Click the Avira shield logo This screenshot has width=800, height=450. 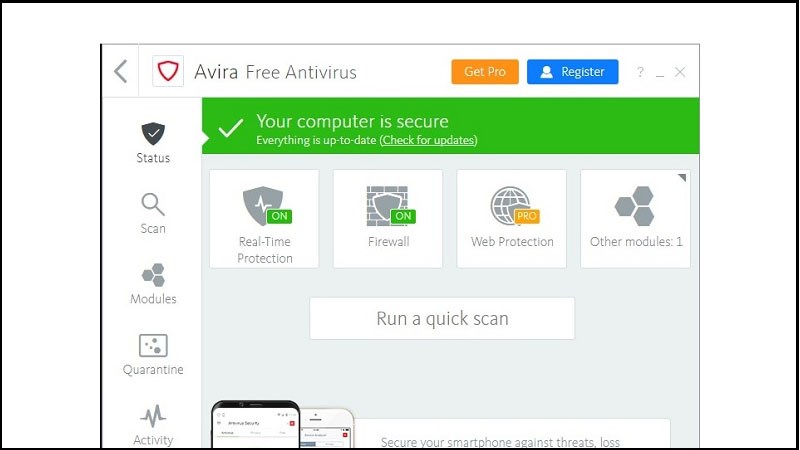(168, 71)
